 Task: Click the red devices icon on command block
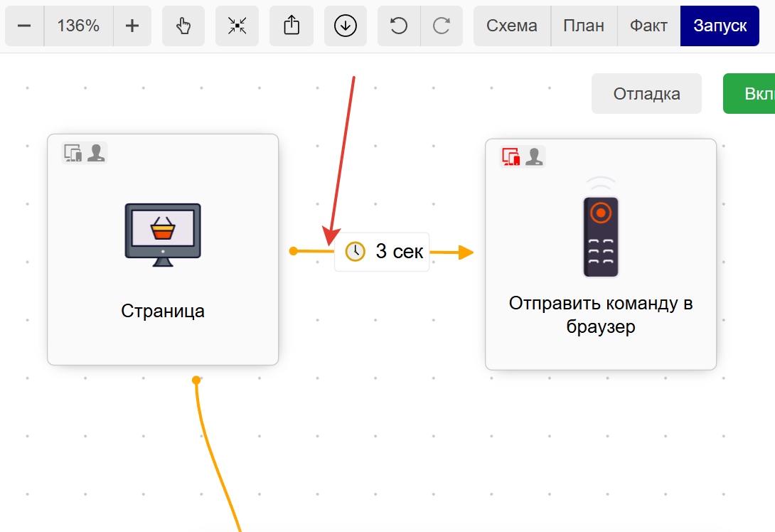coord(511,156)
